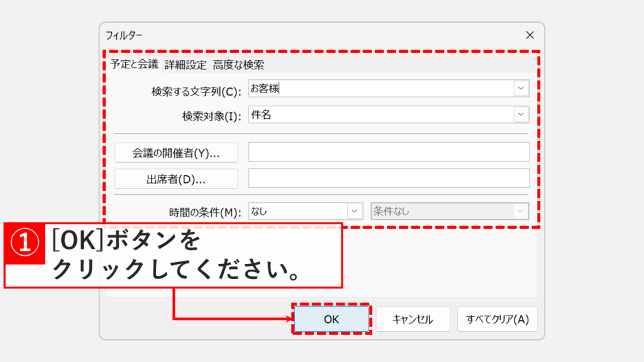Close the フィルター dialog with X
This screenshot has width=644, height=362.
pos(530,35)
